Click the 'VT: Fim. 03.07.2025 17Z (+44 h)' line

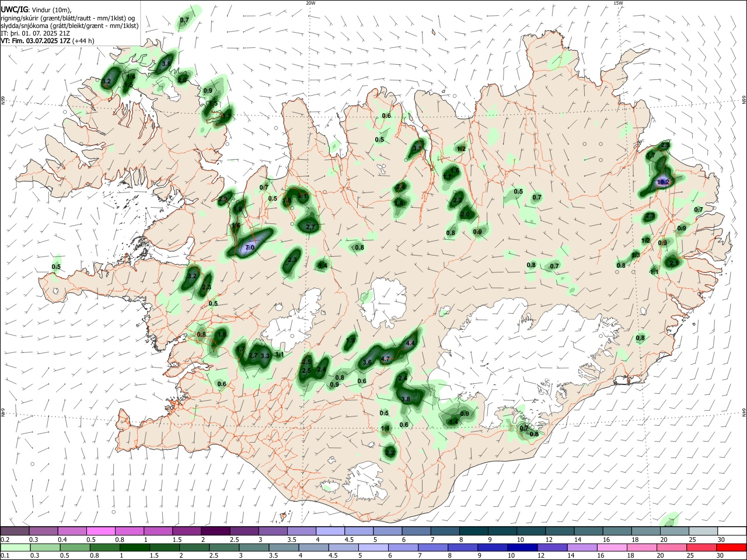click(47, 41)
